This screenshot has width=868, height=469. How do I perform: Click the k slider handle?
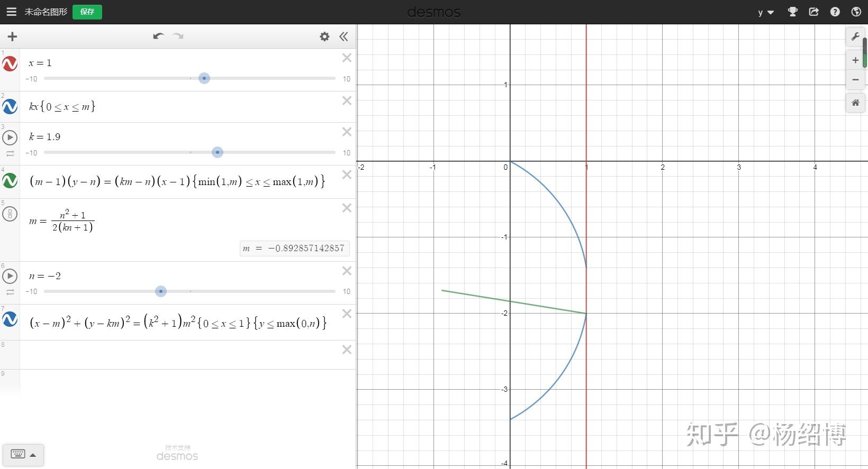point(217,152)
